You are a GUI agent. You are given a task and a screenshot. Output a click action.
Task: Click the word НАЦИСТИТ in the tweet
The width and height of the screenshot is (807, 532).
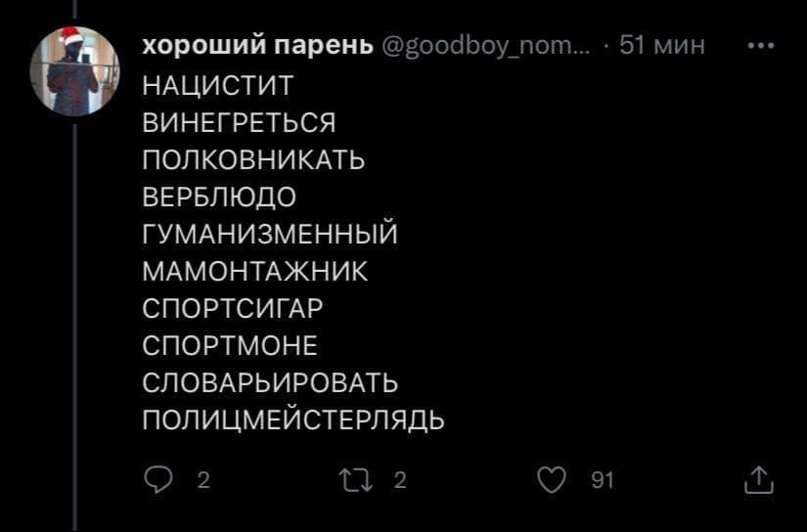click(x=217, y=87)
